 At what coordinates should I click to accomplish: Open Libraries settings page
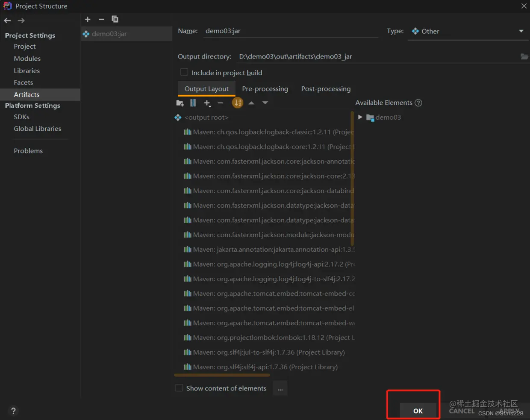[26, 70]
